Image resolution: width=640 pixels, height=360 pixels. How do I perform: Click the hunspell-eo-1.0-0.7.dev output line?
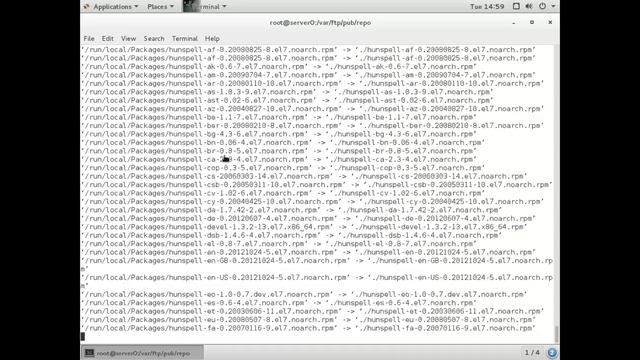point(304,294)
